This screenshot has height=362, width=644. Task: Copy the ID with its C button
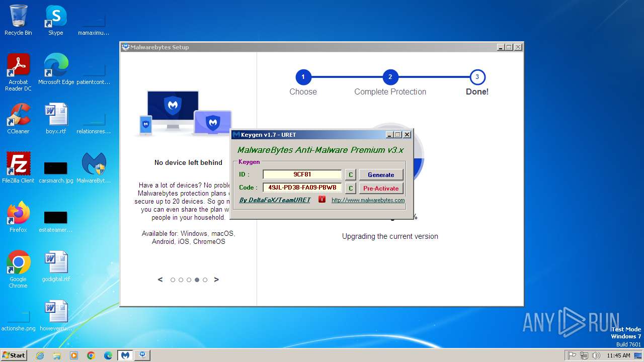(351, 174)
